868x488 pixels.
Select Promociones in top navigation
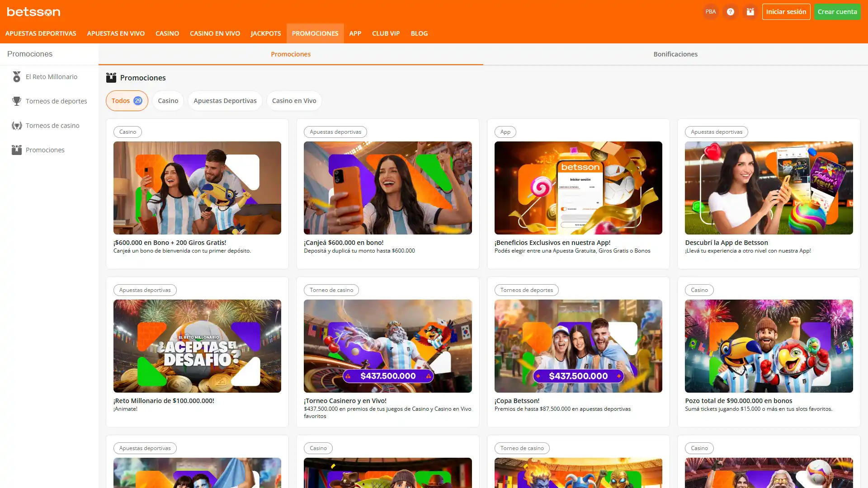click(315, 33)
